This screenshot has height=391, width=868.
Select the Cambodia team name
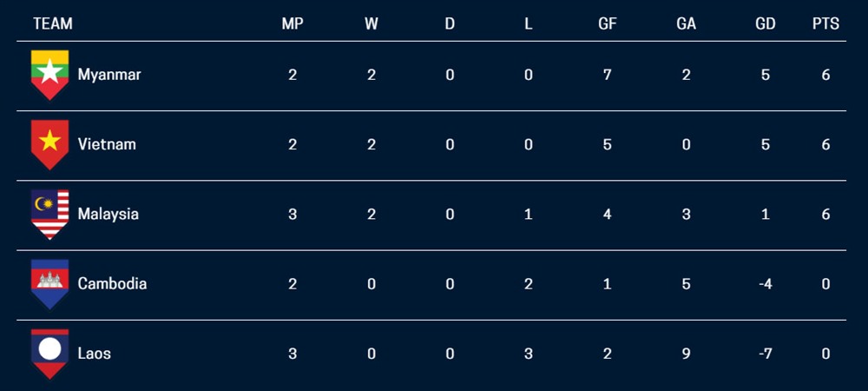(112, 283)
